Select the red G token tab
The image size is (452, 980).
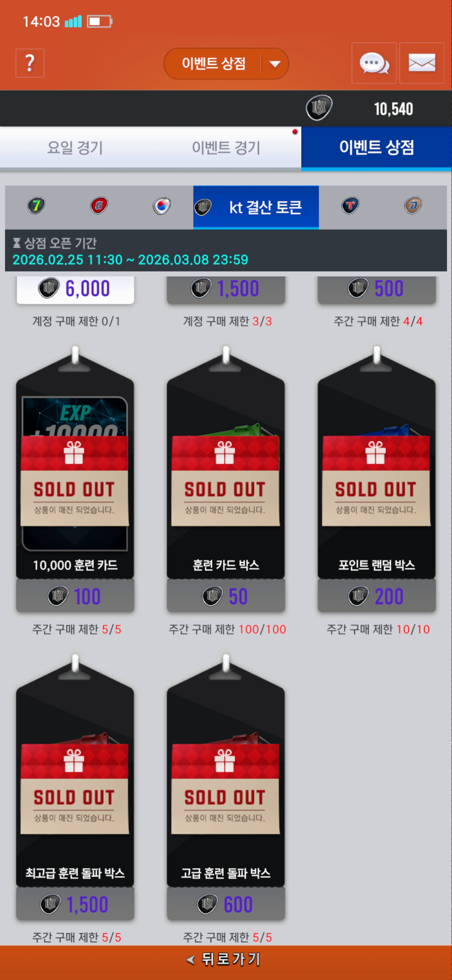pos(99,206)
